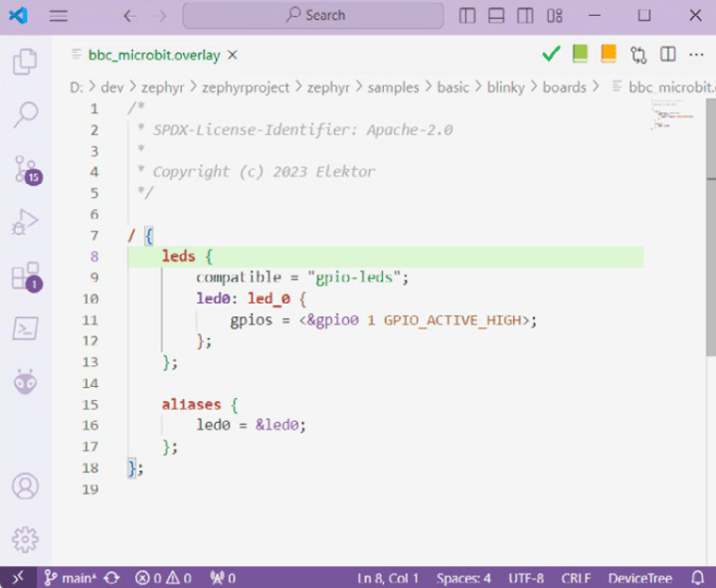Toggle the primary side bar layout

coord(467,16)
